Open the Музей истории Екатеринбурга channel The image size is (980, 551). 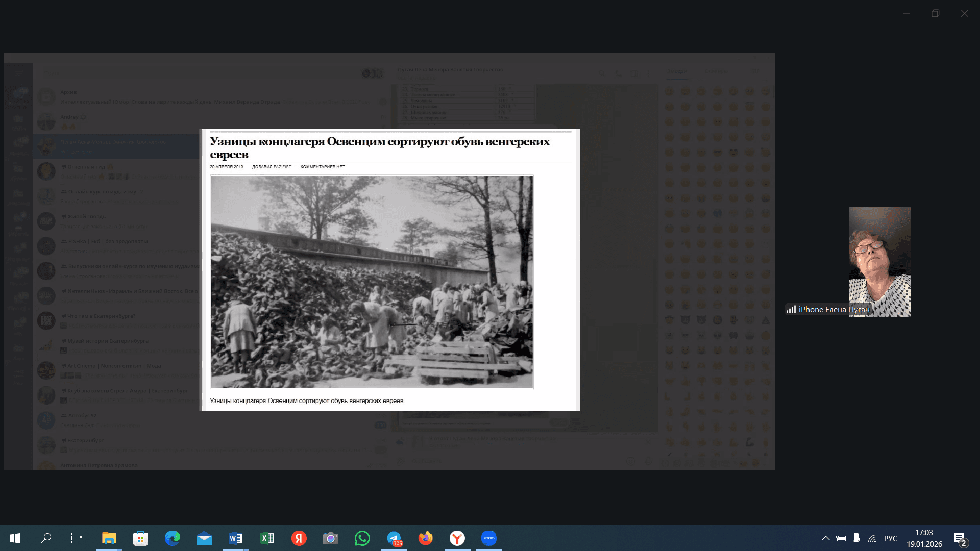(x=117, y=346)
